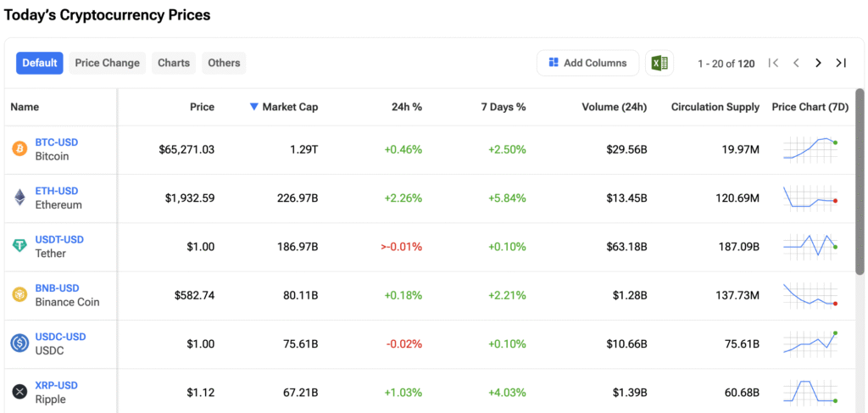The height and width of the screenshot is (413, 868).
Task: Click the 7-day change +4.03%
Action: 507,393
